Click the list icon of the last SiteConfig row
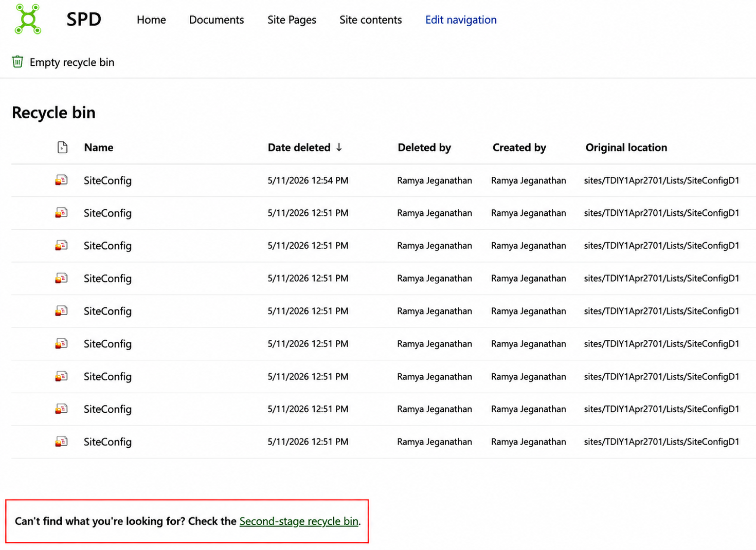756x550 pixels. click(61, 442)
